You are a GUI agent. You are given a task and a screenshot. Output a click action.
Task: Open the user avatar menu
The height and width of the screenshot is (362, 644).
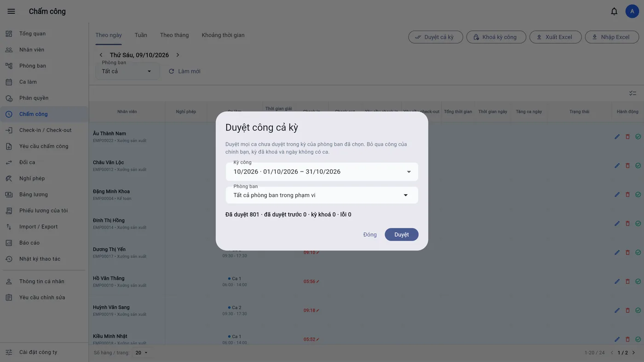point(632,11)
